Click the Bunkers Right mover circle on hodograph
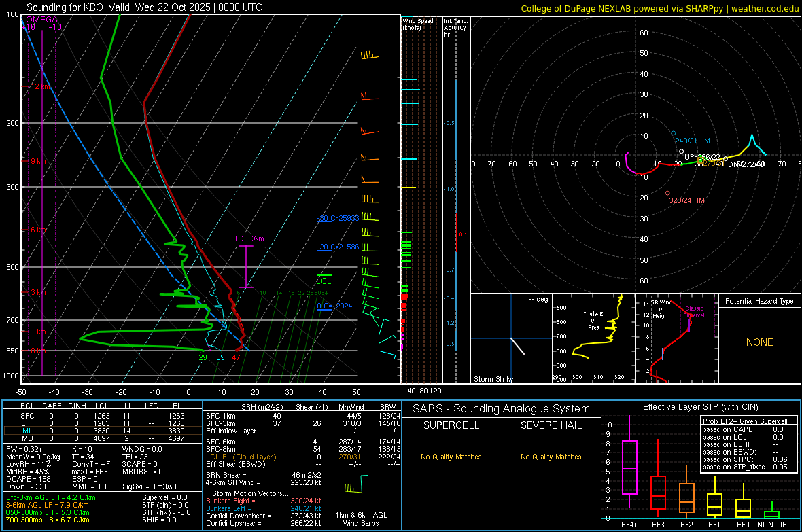802x532 pixels. (x=667, y=194)
